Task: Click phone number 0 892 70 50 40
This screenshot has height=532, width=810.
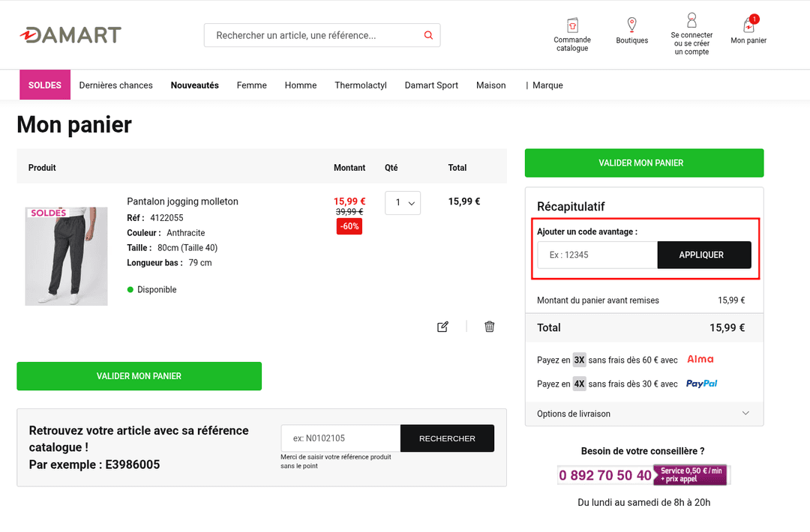Action: point(605,475)
